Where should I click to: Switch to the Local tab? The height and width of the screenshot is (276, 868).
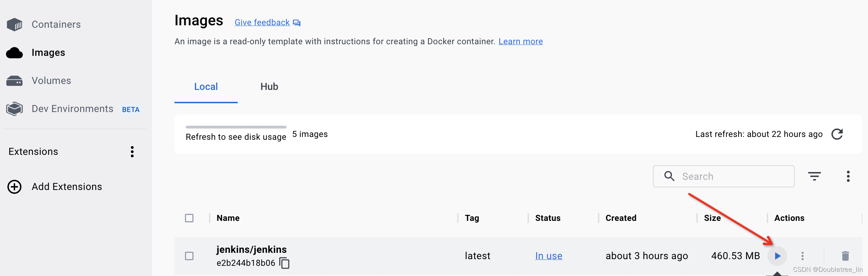pos(206,87)
